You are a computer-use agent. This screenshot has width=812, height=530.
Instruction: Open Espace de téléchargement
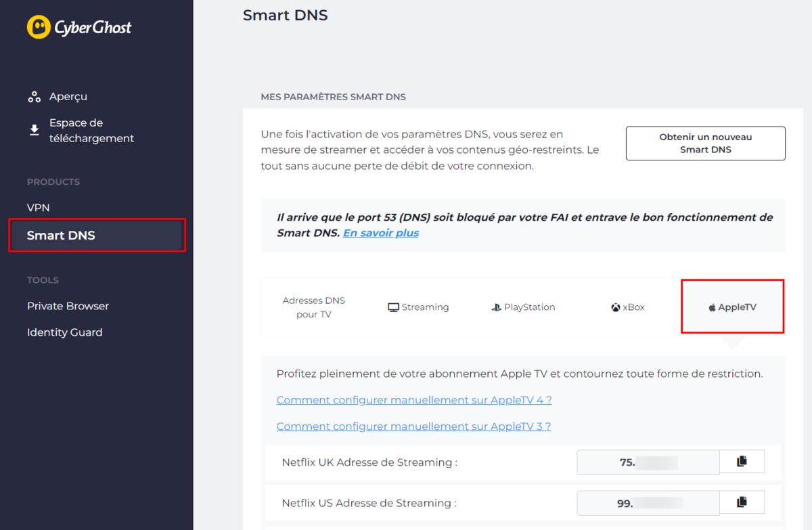click(91, 131)
